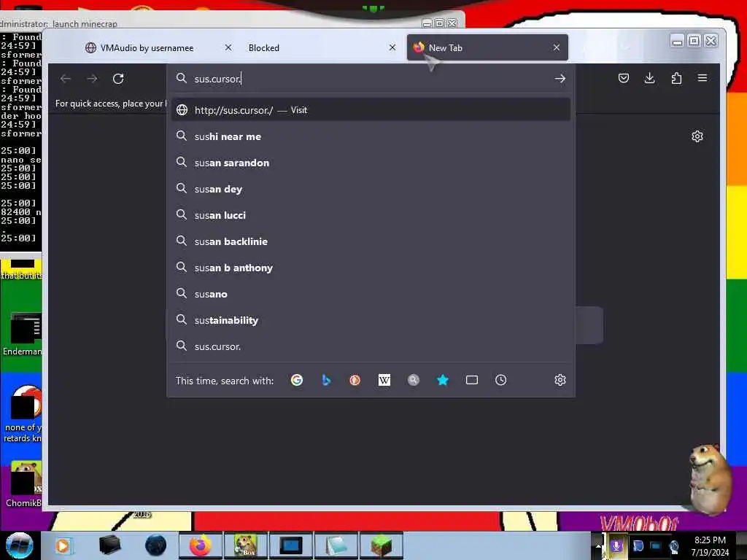Select suggestion sushi near me
Viewport: 747px width, 560px height.
coord(371,136)
